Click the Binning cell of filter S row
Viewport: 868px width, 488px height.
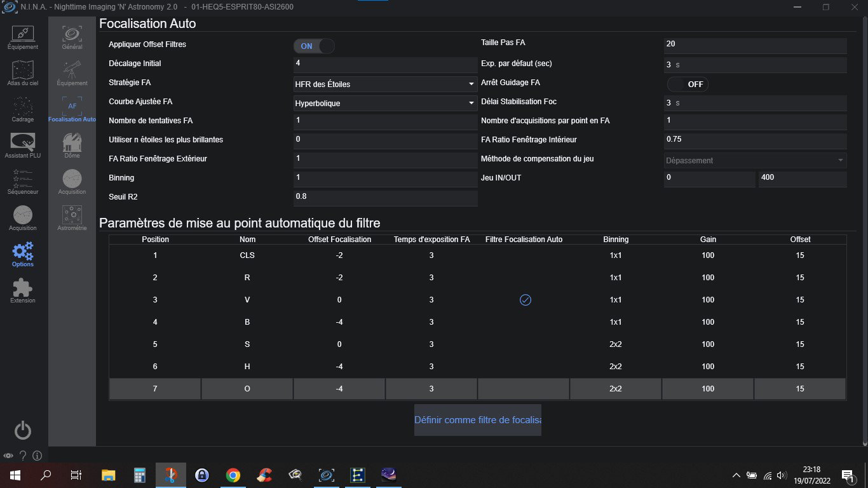coord(616,344)
